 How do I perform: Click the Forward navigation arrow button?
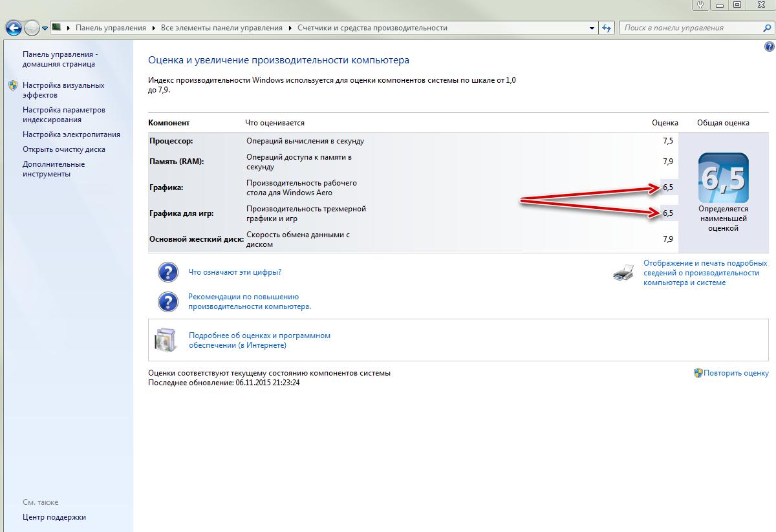[32, 28]
